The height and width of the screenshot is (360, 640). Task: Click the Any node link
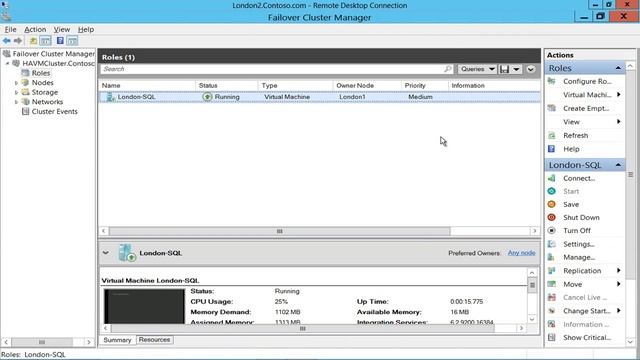tap(521, 253)
